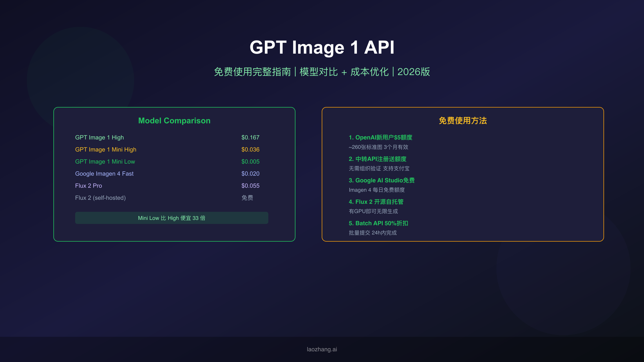Viewport: 644px width, 362px height.
Task: Select the Flux 2 Pro model row
Action: pos(89,186)
